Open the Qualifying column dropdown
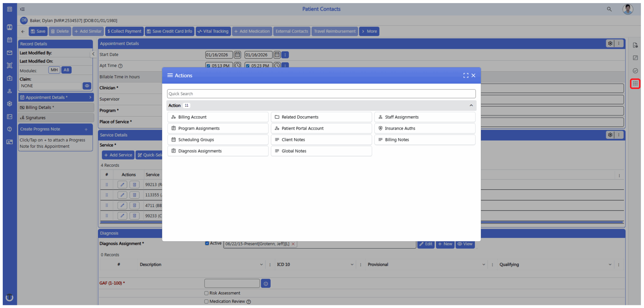 pos(610,265)
